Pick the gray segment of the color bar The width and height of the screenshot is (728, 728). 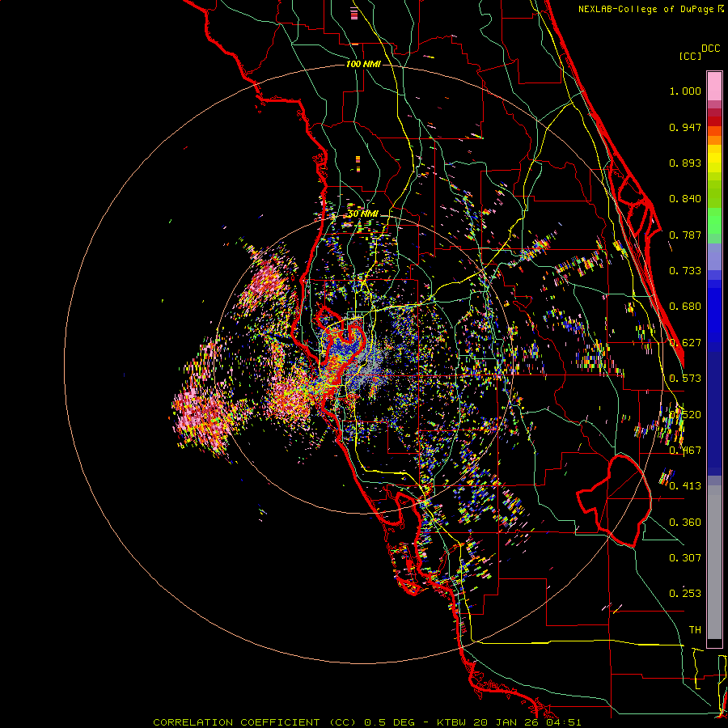[714, 562]
